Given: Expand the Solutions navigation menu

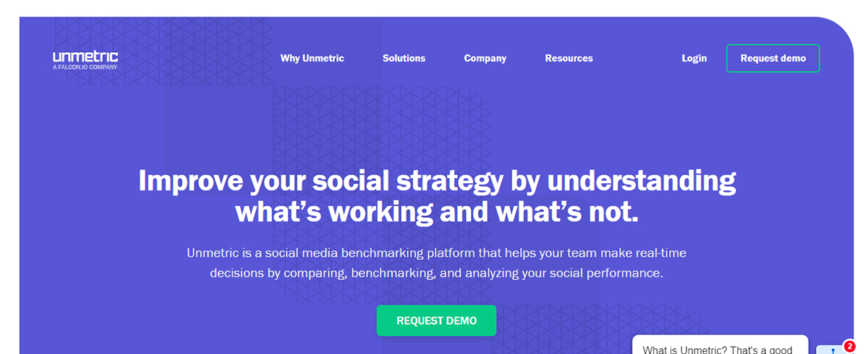Looking at the screenshot, I should pos(404,59).
